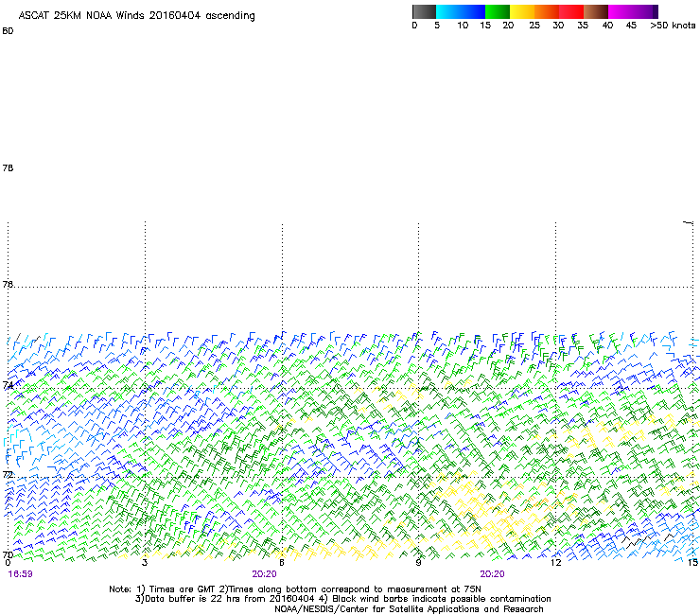Click the green 15–20 knots color segment

coord(498,11)
